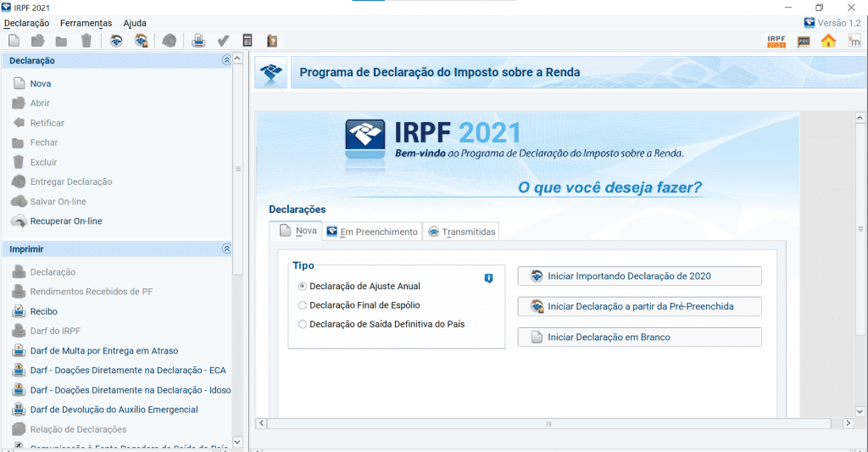Click the printer icon next to Recibo
Viewport: 868px width, 452px height.
tap(19, 311)
